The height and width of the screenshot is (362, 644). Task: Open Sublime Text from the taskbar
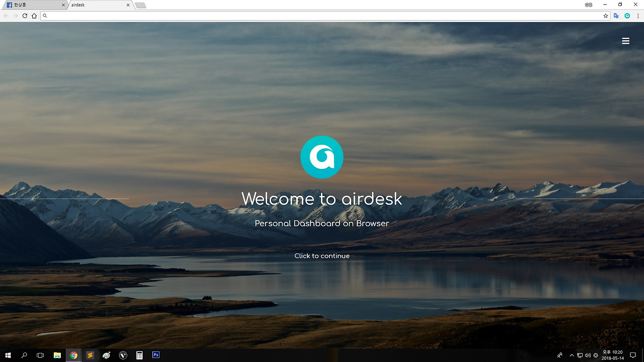[90, 355]
